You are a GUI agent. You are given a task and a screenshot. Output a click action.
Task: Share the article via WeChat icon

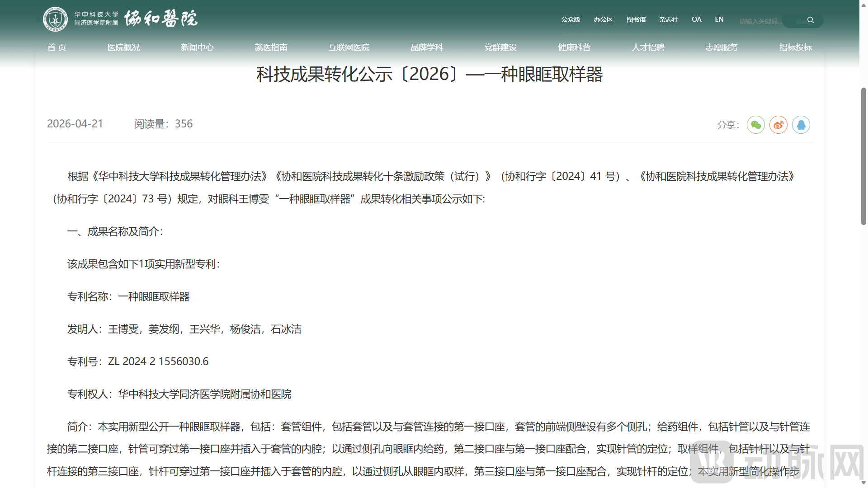click(x=756, y=125)
